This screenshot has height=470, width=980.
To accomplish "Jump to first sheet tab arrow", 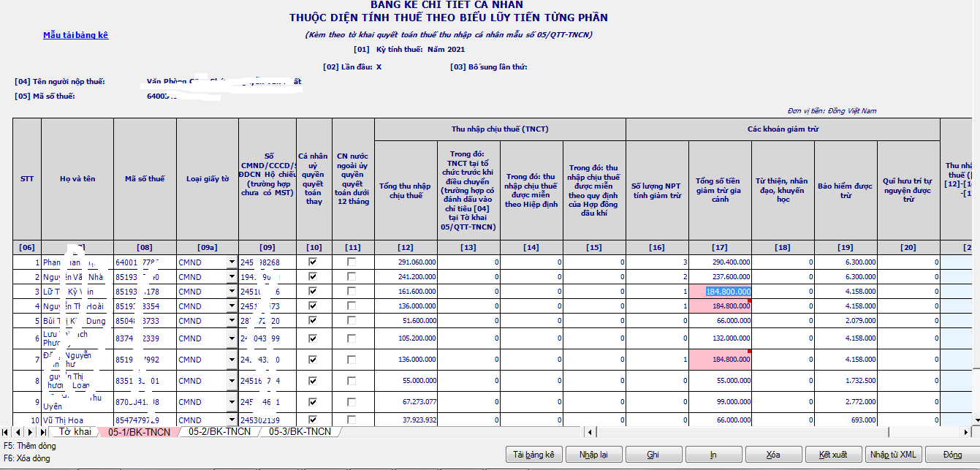I will 6,432.
